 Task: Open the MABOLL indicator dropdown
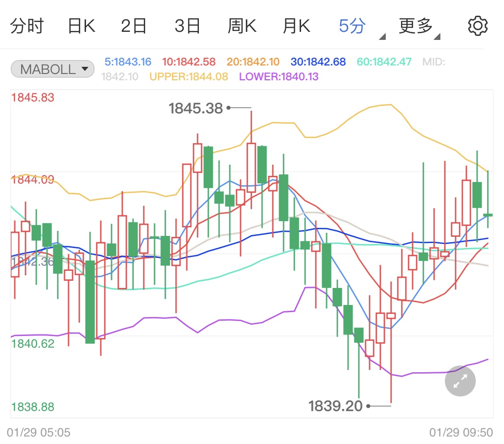[52, 69]
